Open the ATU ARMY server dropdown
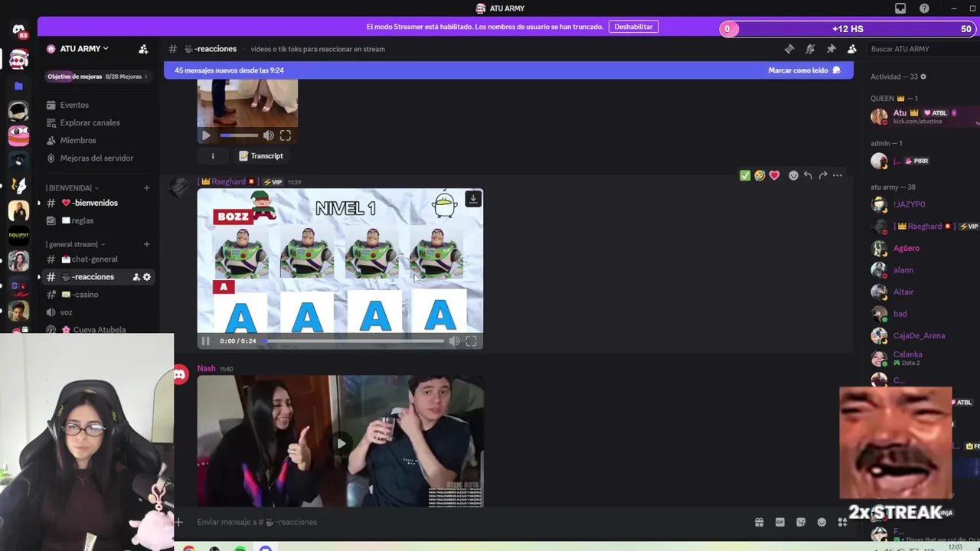Viewport: 980px width, 551px height. click(x=83, y=48)
